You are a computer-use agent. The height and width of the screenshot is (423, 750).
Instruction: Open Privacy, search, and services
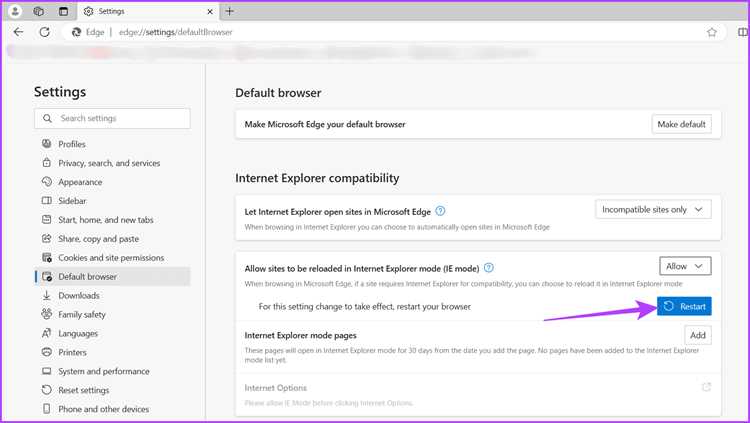click(112, 163)
